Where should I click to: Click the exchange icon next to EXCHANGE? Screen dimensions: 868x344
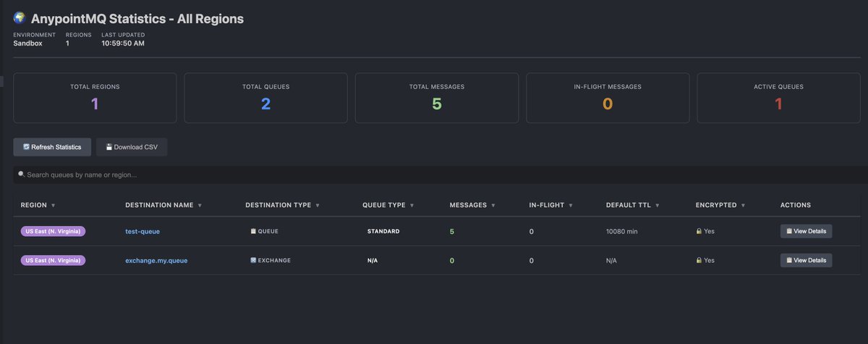tap(253, 260)
